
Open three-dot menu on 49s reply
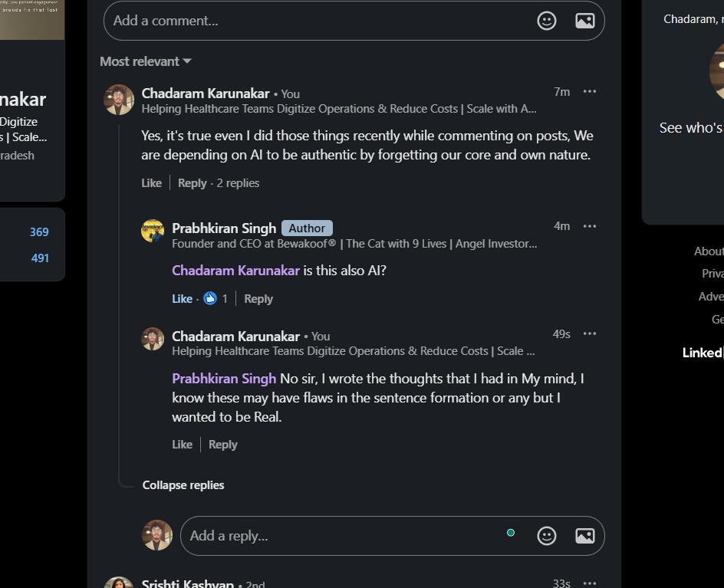[x=589, y=333]
